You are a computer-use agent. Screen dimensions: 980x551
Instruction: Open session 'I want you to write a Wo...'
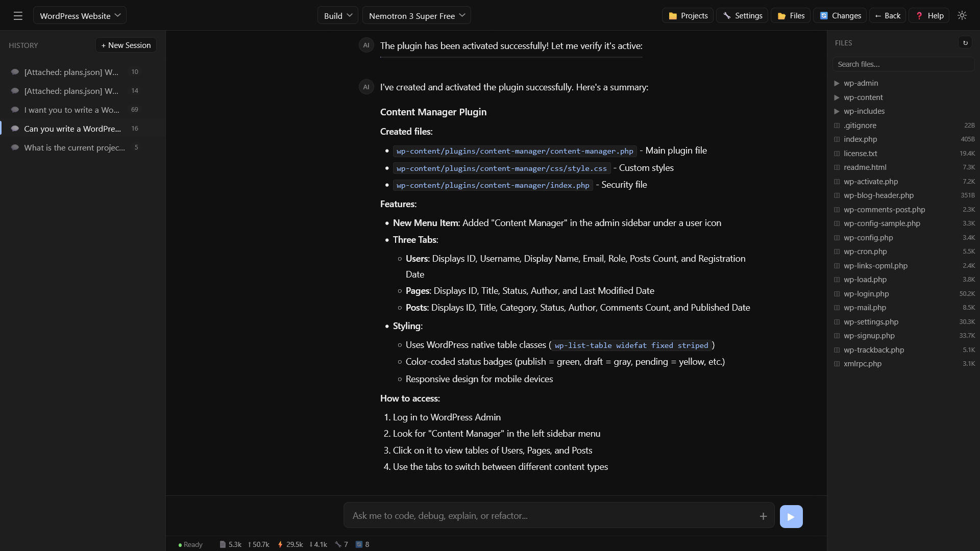(x=83, y=110)
